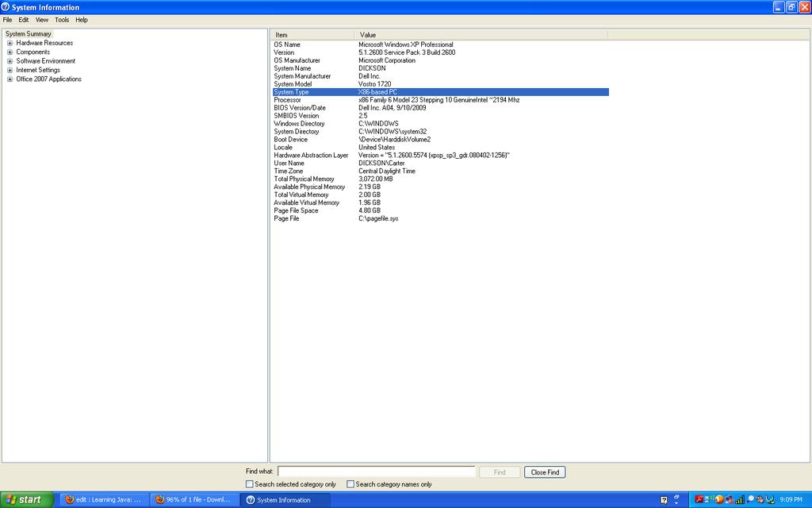The image size is (812, 508).
Task: Select the Locale row
Action: tap(441, 147)
